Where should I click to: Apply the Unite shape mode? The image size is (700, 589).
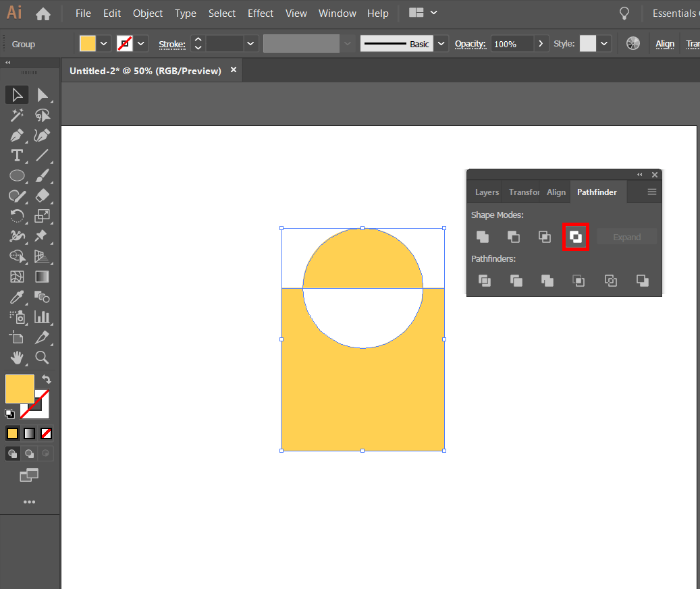coord(483,237)
